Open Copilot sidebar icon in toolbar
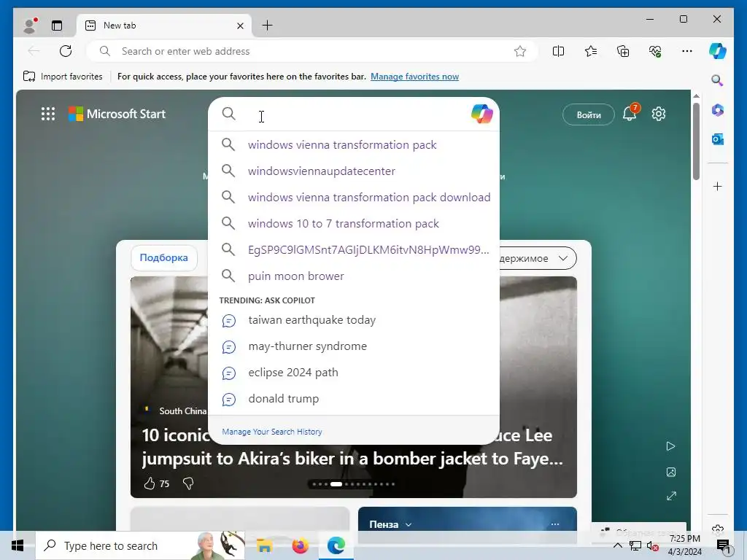Image resolution: width=747 pixels, height=560 pixels. [718, 51]
